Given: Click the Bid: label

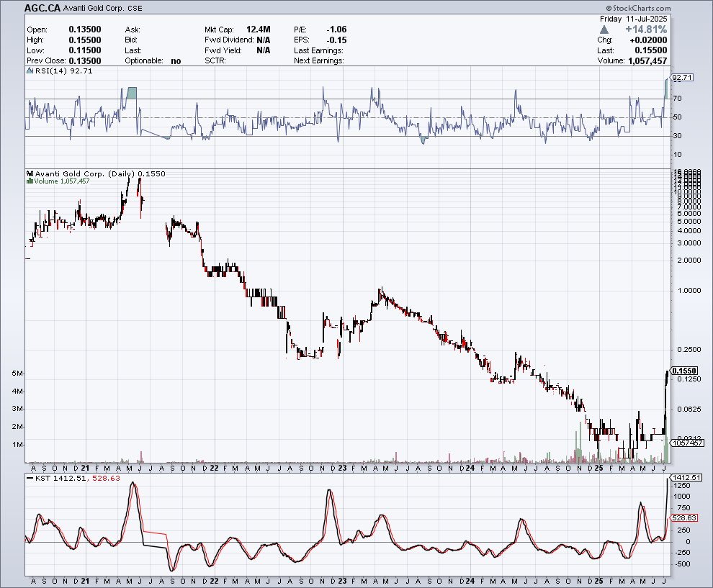Looking at the screenshot, I should click(x=131, y=40).
